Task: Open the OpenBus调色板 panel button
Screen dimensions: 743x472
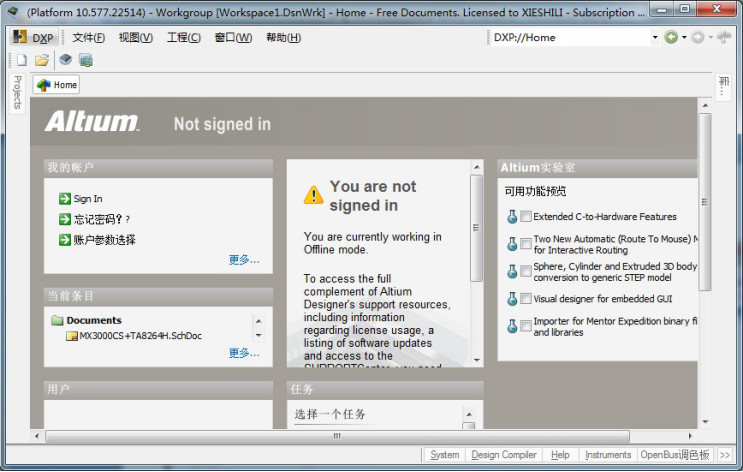Action: (675, 455)
